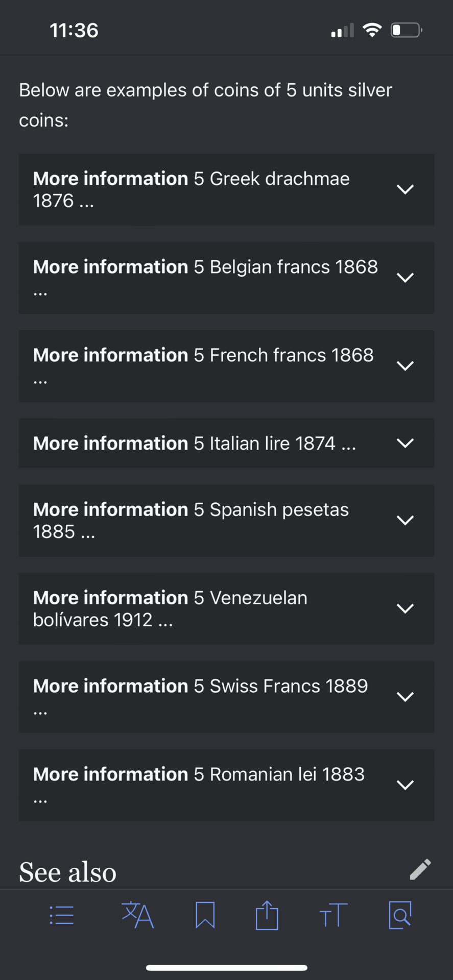Open text size and theme settings
This screenshot has width=453, height=980.
click(333, 915)
